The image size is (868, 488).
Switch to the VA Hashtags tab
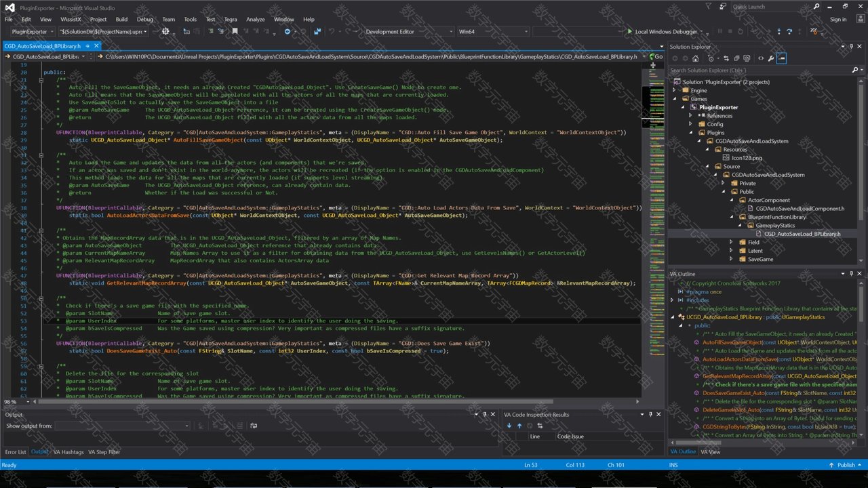68,452
